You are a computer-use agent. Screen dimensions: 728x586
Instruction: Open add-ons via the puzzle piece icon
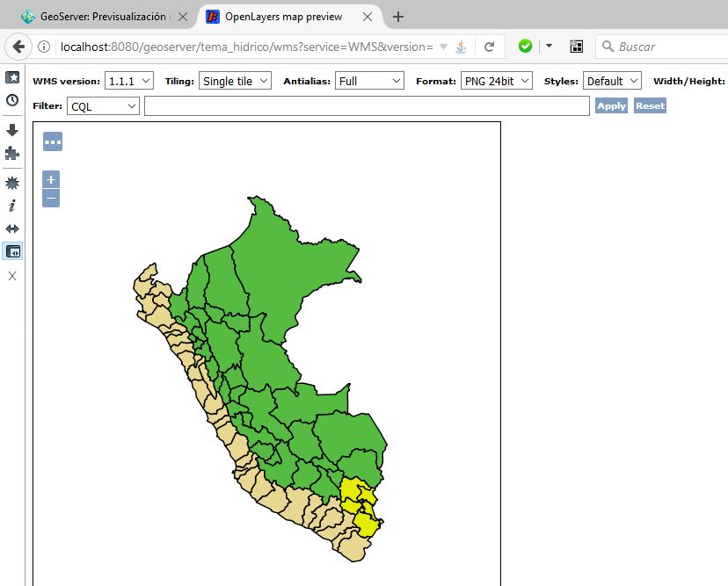12,153
